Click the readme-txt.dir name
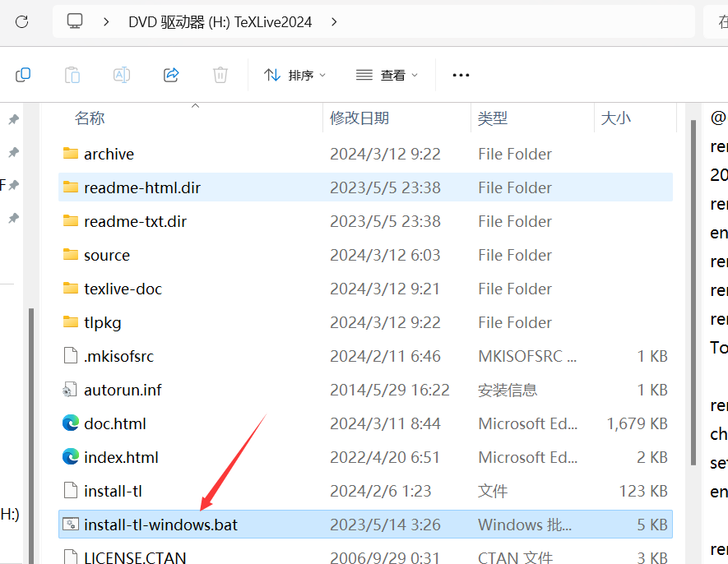Viewport: 728px width, 564px height. tap(135, 221)
